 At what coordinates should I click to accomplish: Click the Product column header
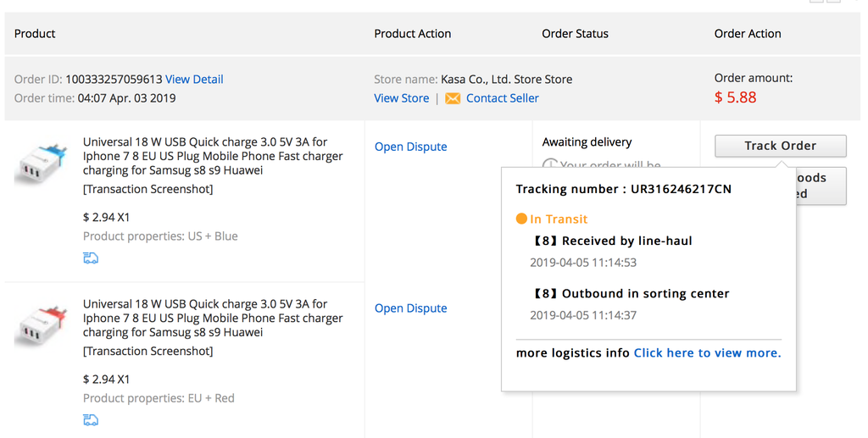[35, 34]
